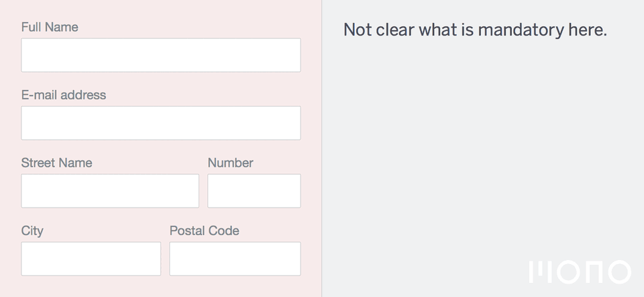The image size is (644, 297).
Task: Click into the E-mail address field
Action: coord(161,123)
